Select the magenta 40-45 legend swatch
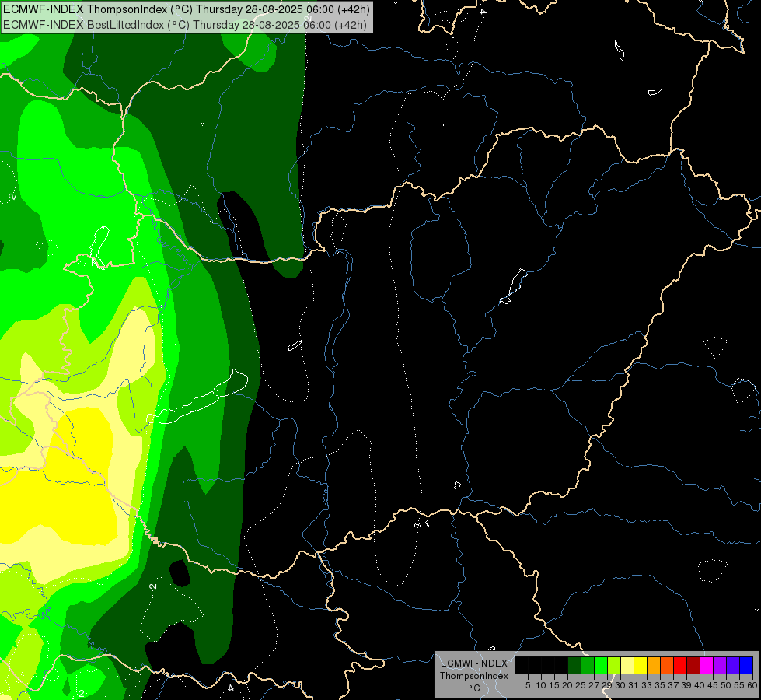 click(x=707, y=665)
